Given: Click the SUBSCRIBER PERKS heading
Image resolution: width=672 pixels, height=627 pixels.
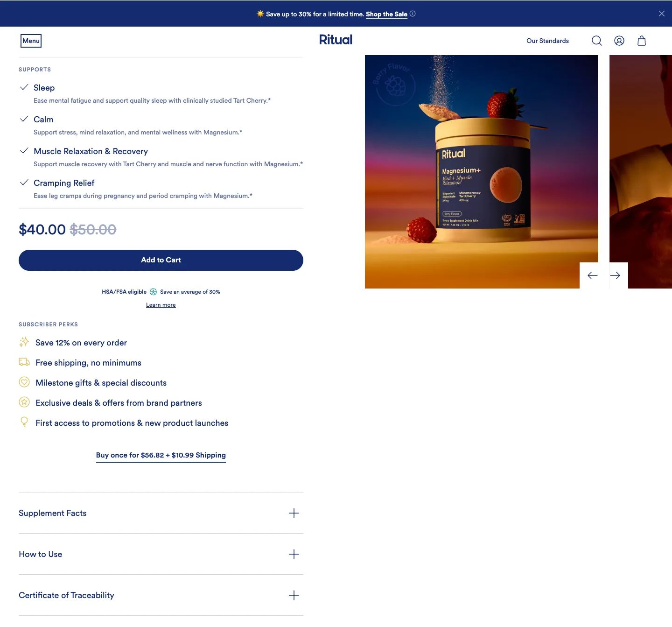Looking at the screenshot, I should click(48, 324).
